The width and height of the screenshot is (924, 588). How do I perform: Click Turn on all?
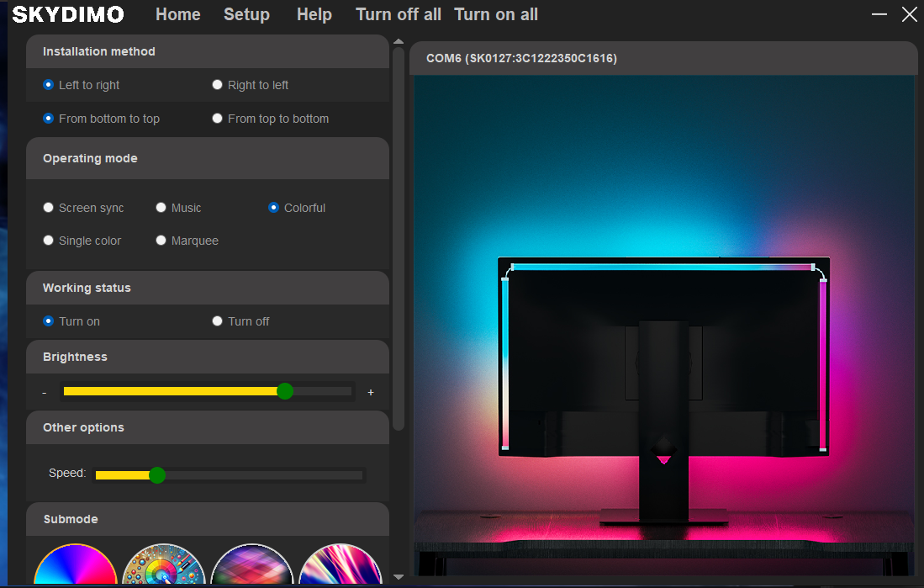click(x=496, y=15)
